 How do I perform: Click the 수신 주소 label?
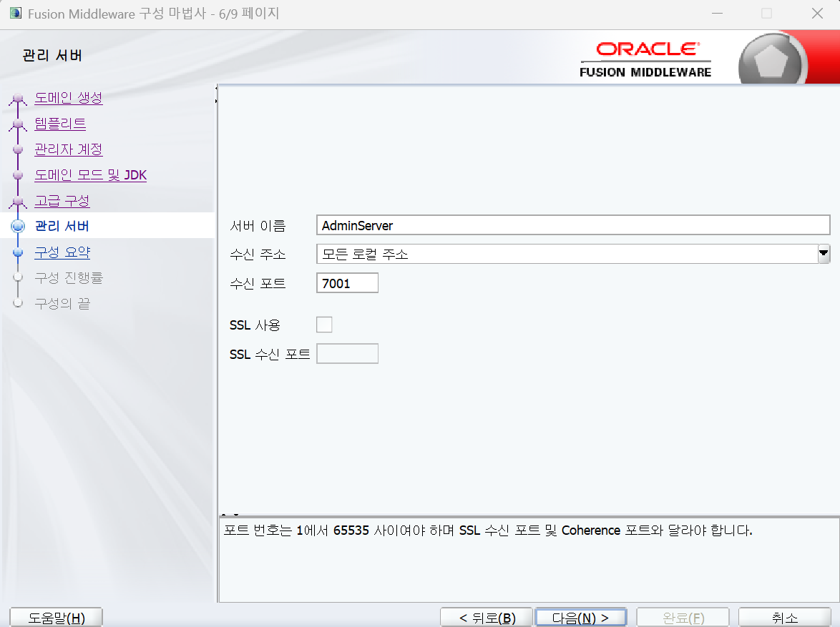pyautogui.click(x=258, y=255)
